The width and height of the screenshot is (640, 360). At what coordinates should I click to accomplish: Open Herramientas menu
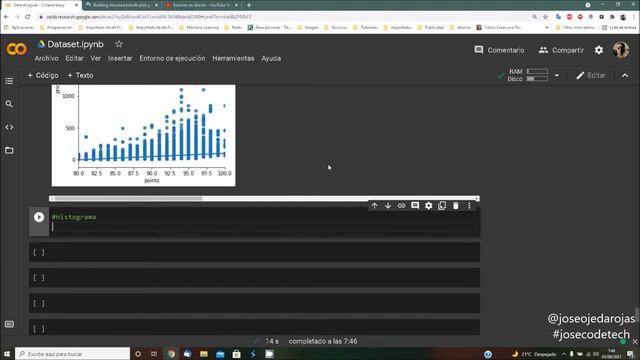(233, 58)
